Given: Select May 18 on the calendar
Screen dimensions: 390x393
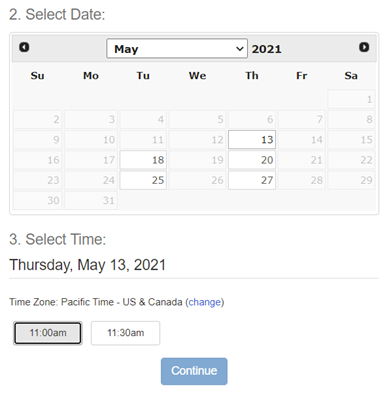Looking at the screenshot, I should 143,160.
